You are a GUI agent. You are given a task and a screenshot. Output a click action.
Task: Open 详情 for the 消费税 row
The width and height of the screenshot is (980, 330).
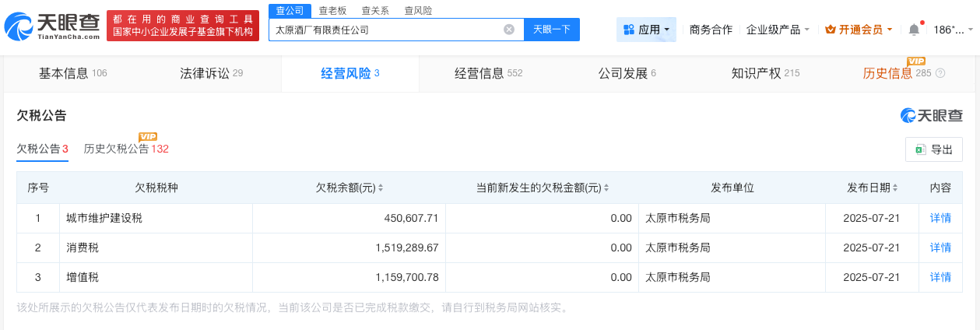[940, 247]
